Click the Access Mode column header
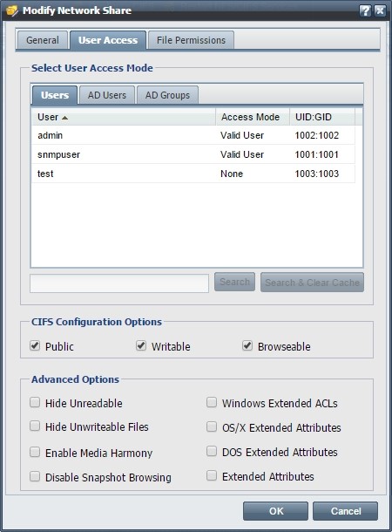 tap(253, 117)
